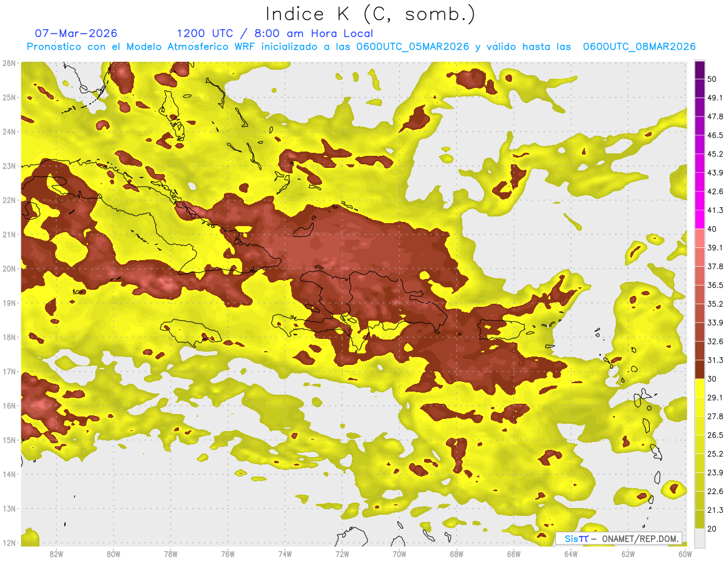Click the colorbar value "39.1"
This screenshot has height=562, width=728.
715,247
